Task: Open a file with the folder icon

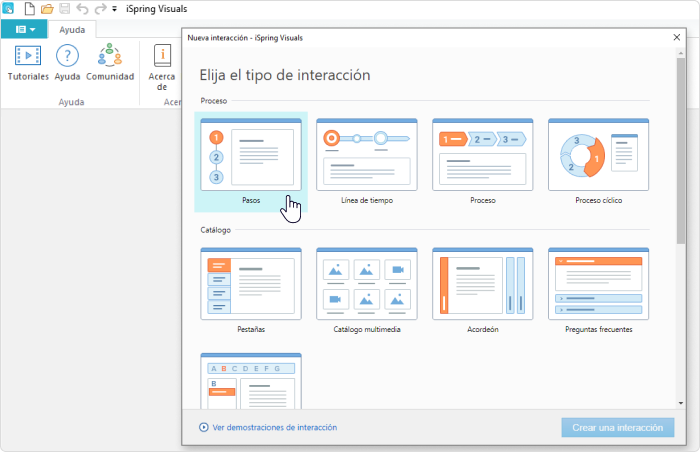Action: 47,8
